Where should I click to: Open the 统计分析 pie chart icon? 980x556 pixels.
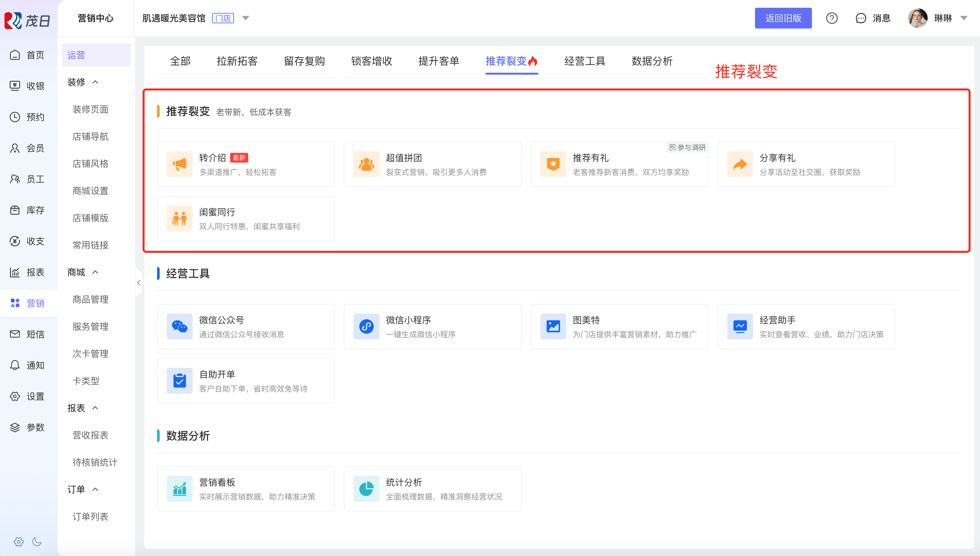(x=366, y=489)
